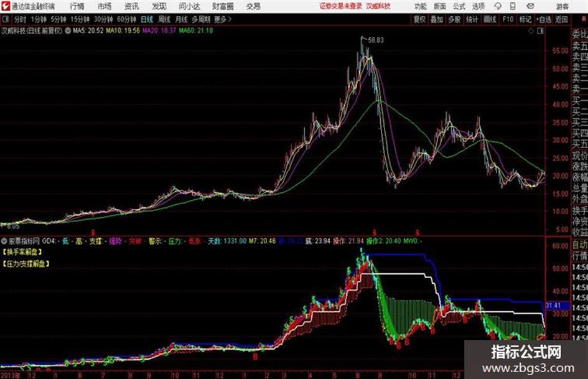Image resolution: width=588 pixels, height=379 pixels.
Task: Click the 通达信 app logo icon
Action: 6,6
